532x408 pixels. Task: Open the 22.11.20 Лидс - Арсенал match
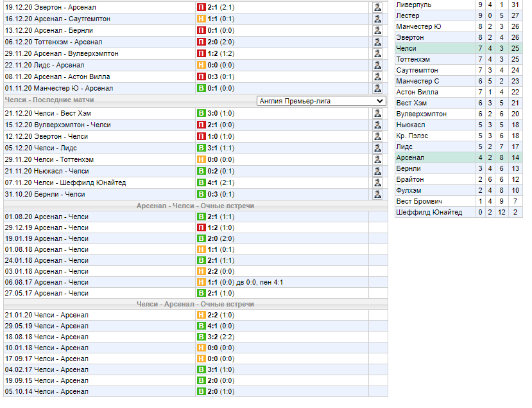(x=44, y=65)
